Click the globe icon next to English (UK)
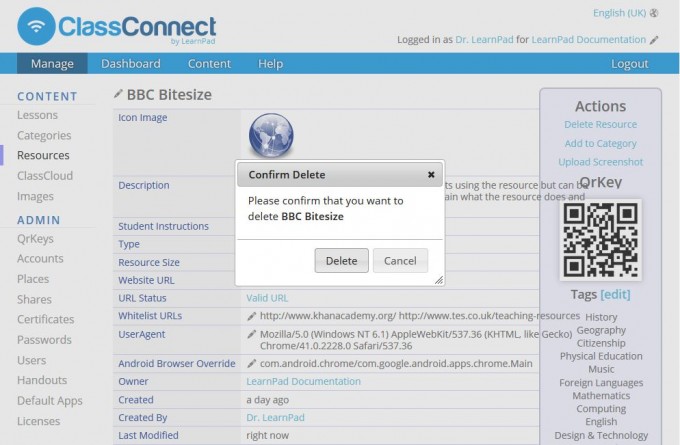Image resolution: width=680 pixels, height=445 pixels. [x=654, y=13]
